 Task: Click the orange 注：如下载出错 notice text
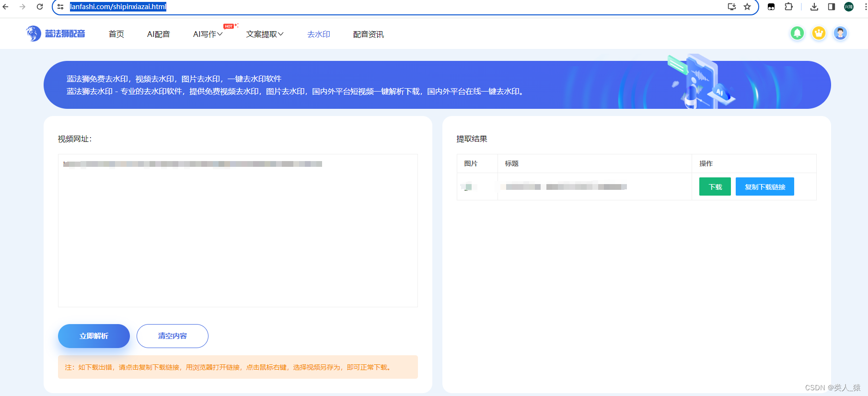click(229, 367)
